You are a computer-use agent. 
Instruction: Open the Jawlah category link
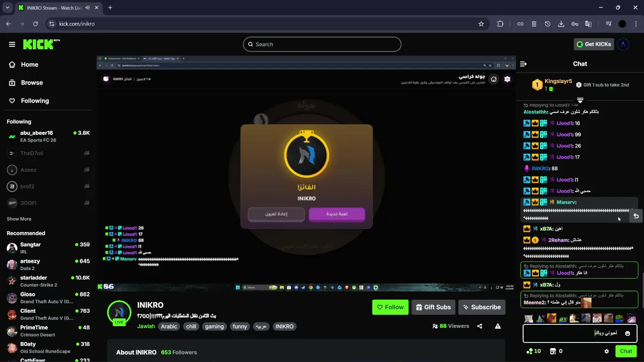tap(146, 326)
